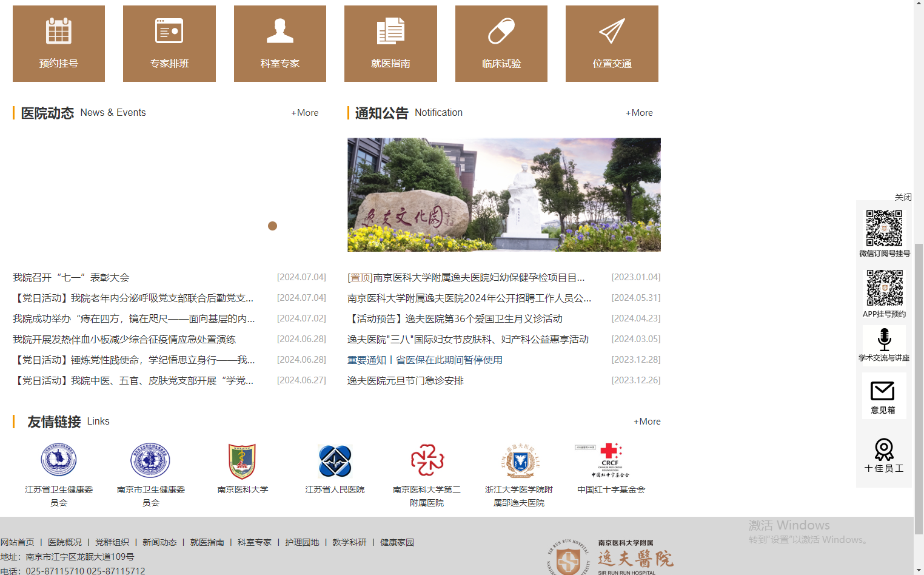Open the 意见箱 mailbox icon

click(884, 396)
